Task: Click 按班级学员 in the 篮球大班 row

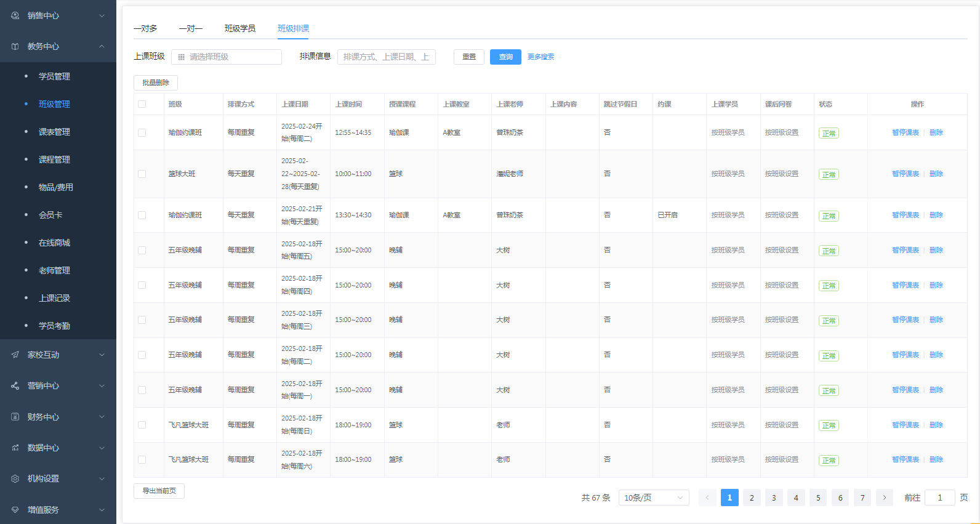Action: pyautogui.click(x=728, y=174)
